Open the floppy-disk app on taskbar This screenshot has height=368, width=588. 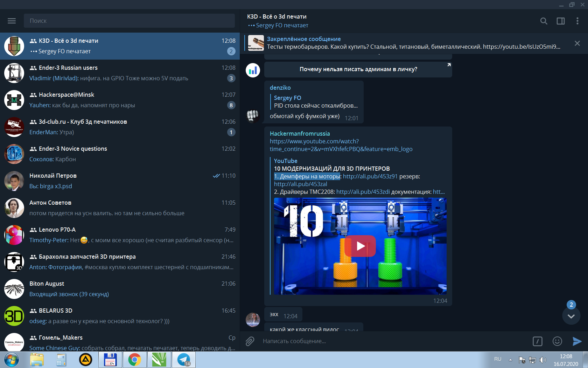click(110, 360)
